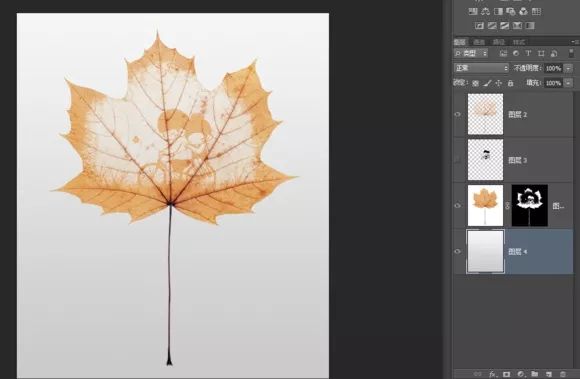580x379 pixels.
Task: Switch to the Paths tab
Action: point(499,42)
